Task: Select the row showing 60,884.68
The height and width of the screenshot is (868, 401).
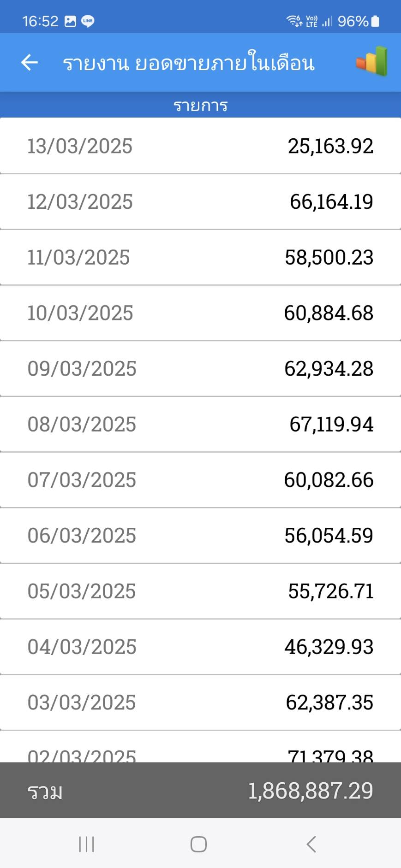Action: pos(200,313)
